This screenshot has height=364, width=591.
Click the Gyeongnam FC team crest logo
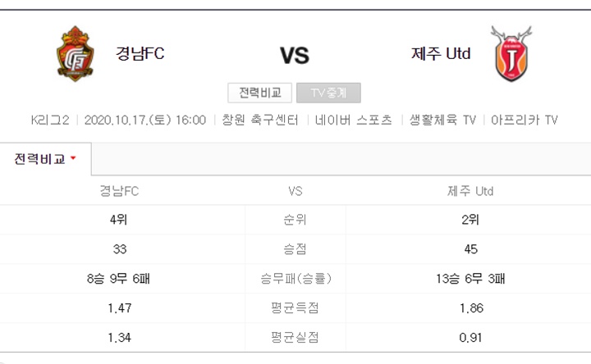[75, 54]
